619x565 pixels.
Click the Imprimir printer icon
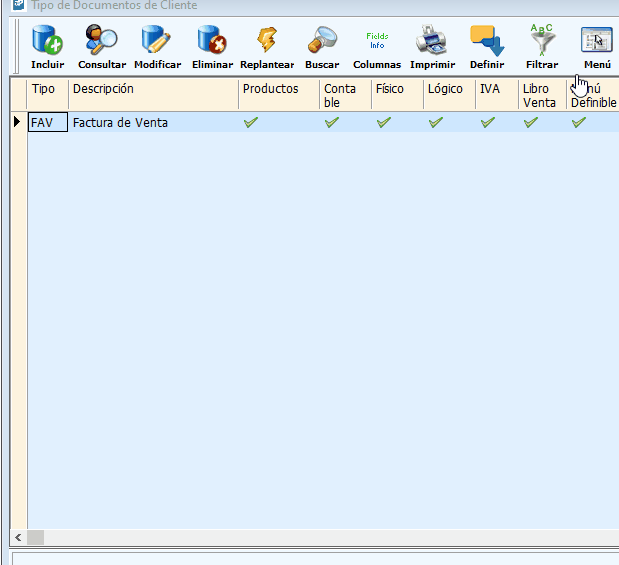click(432, 47)
